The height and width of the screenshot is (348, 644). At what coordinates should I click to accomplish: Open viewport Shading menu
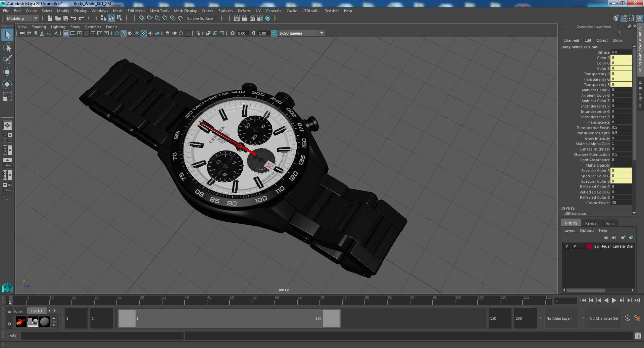(39, 27)
